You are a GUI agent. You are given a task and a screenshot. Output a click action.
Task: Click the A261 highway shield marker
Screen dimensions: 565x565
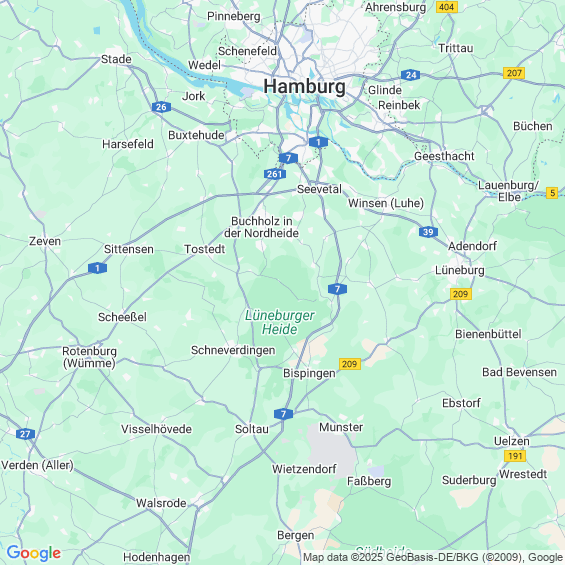click(275, 174)
